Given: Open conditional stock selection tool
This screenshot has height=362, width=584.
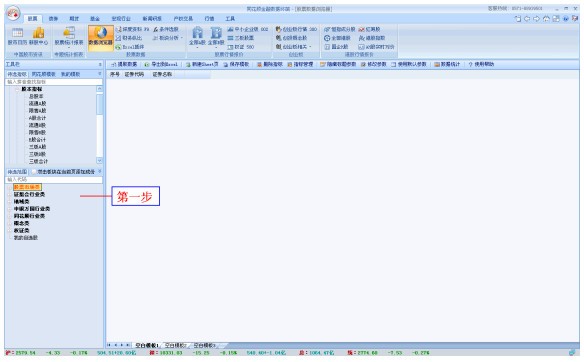Looking at the screenshot, I should [166, 29].
